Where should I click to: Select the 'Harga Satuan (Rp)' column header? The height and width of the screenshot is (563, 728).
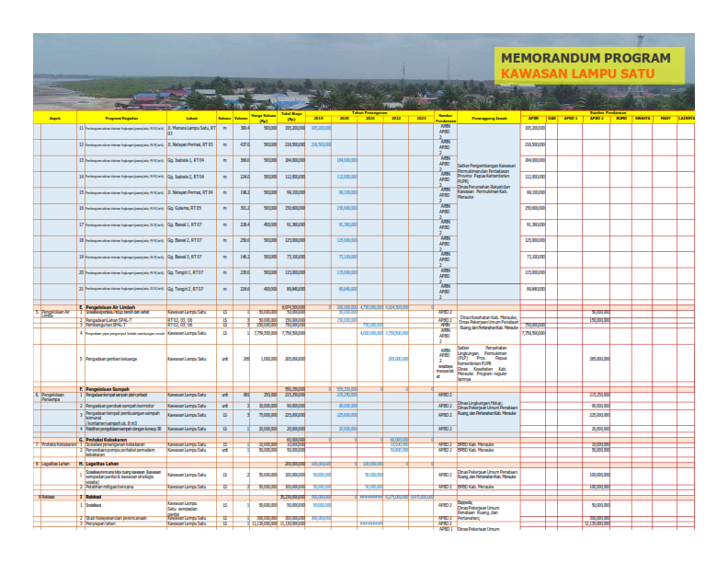[264, 117]
